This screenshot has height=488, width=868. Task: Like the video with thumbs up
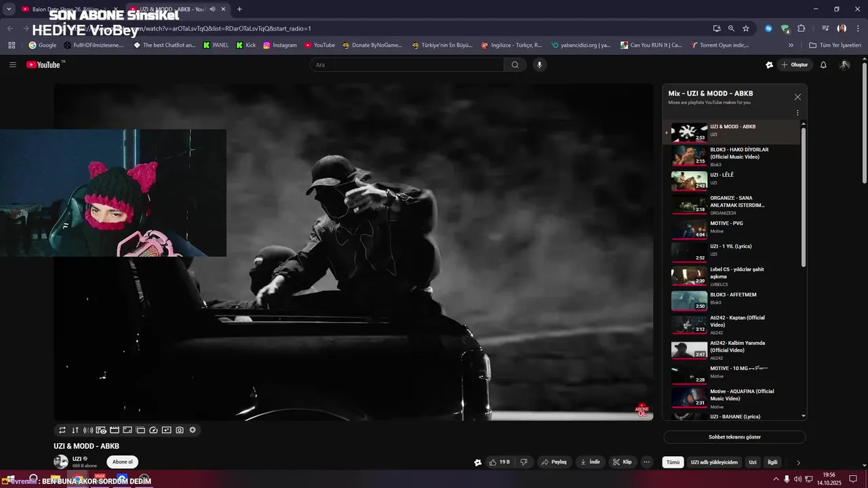tap(500, 462)
